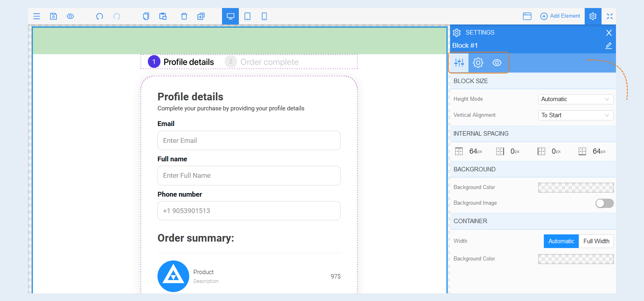Click the Enter Full Name field
This screenshot has width=644, height=301.
249,176
